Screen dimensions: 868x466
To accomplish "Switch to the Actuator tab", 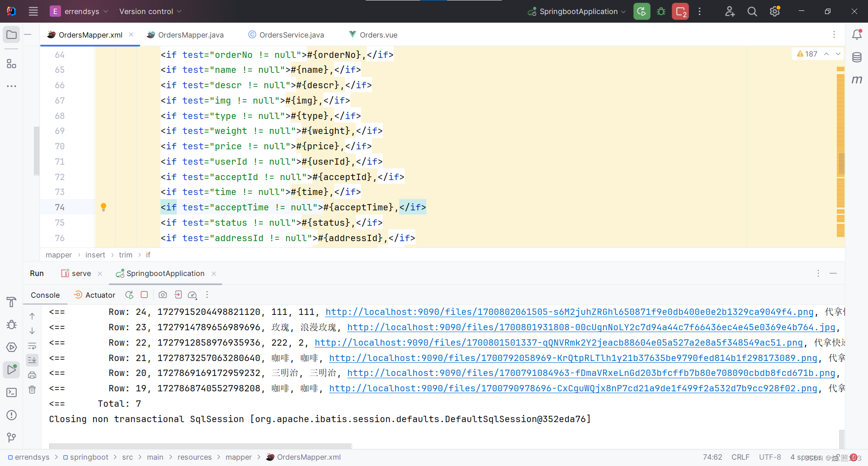I will tap(99, 295).
